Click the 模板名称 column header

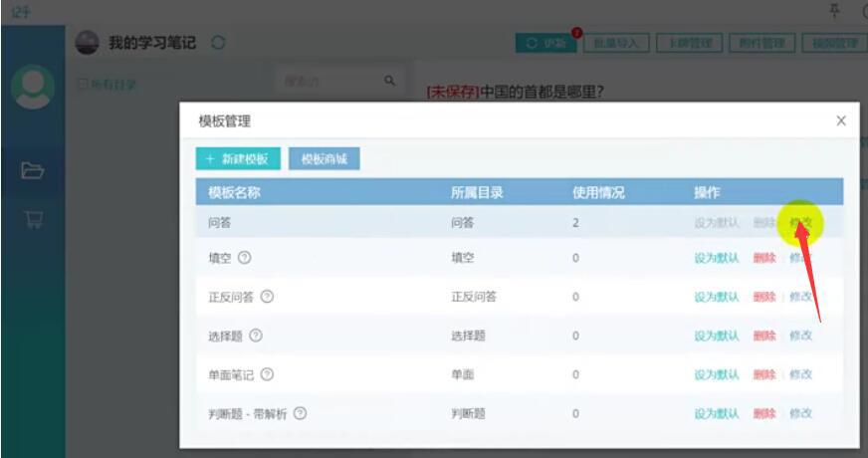(234, 192)
